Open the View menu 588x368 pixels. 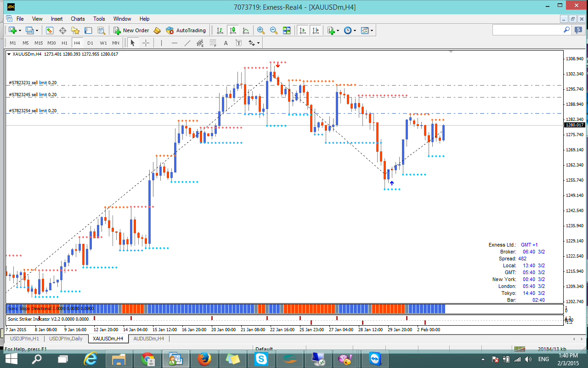coord(37,19)
